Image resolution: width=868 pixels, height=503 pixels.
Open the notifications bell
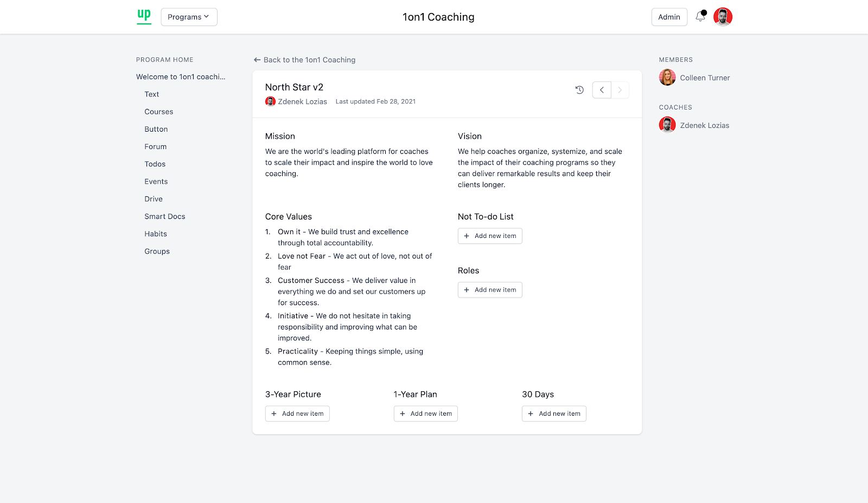click(x=700, y=17)
